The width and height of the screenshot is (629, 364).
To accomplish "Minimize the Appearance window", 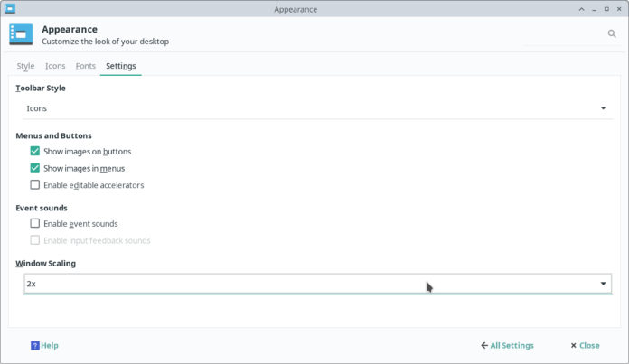I will pyautogui.click(x=594, y=9).
